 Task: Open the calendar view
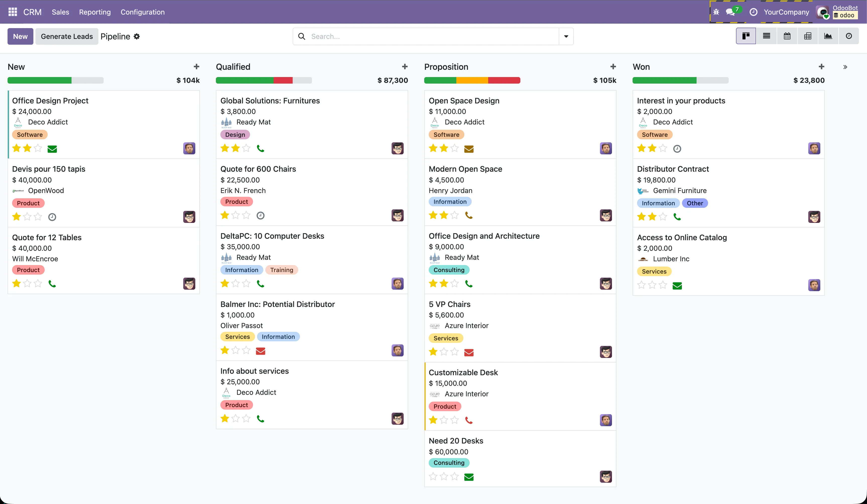787,36
